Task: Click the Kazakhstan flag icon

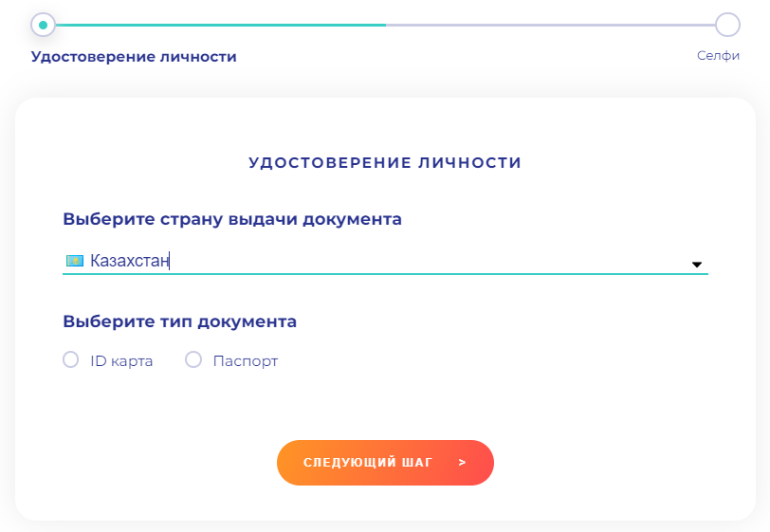Action: click(x=74, y=261)
